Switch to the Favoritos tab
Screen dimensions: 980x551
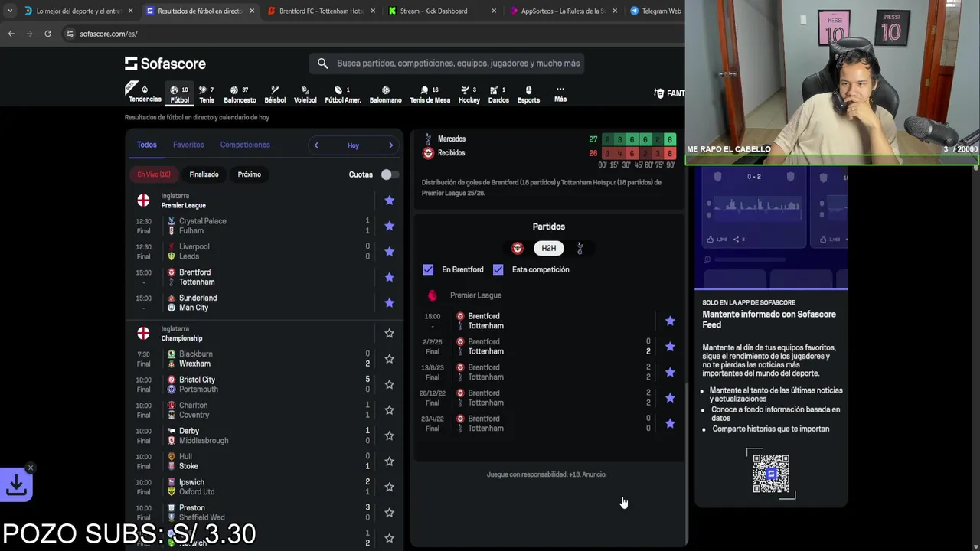coord(188,145)
